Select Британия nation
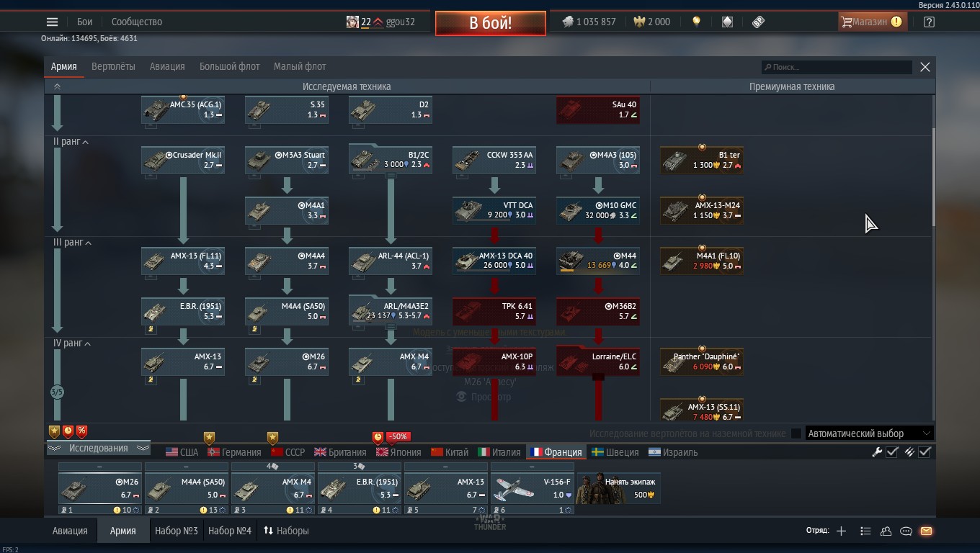 pyautogui.click(x=340, y=452)
